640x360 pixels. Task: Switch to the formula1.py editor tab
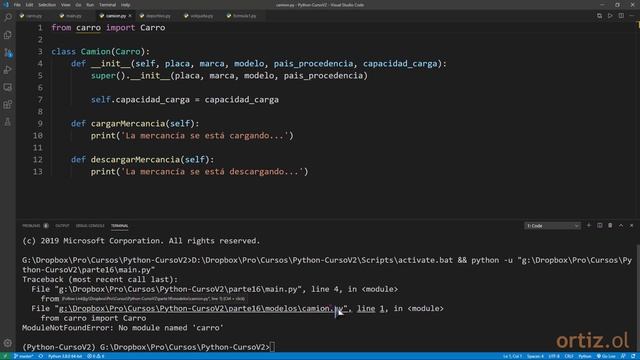(x=244, y=16)
